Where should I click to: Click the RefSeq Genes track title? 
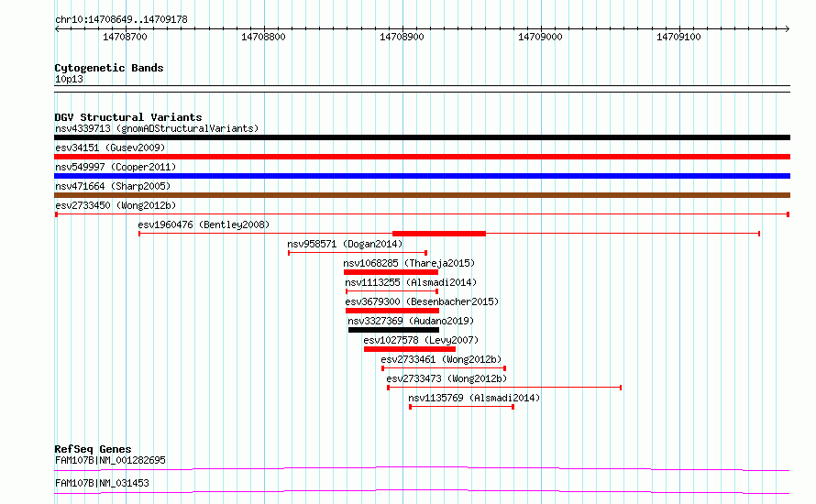point(93,449)
